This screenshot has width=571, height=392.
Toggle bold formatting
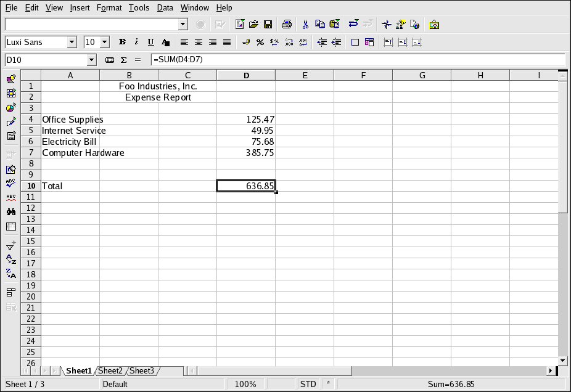click(122, 43)
